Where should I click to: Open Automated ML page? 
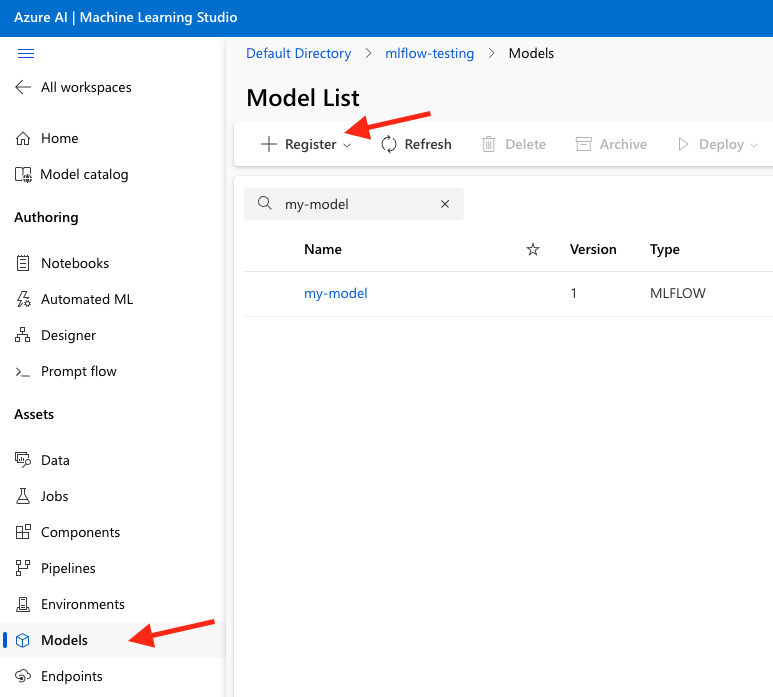87,299
